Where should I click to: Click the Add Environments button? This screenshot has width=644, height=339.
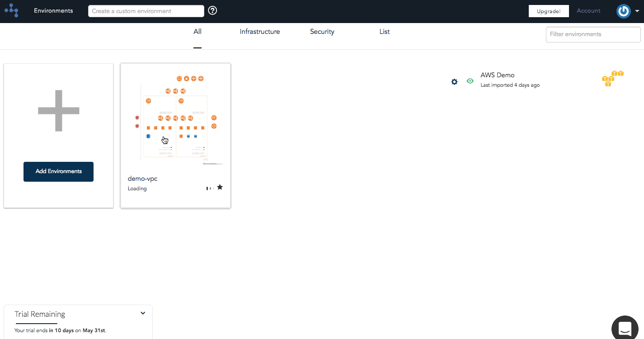pos(58,172)
